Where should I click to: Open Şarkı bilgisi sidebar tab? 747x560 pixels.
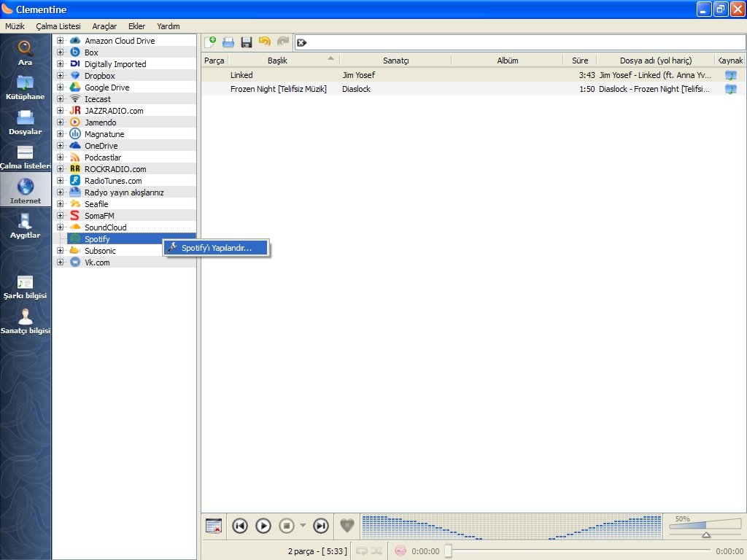tap(26, 287)
